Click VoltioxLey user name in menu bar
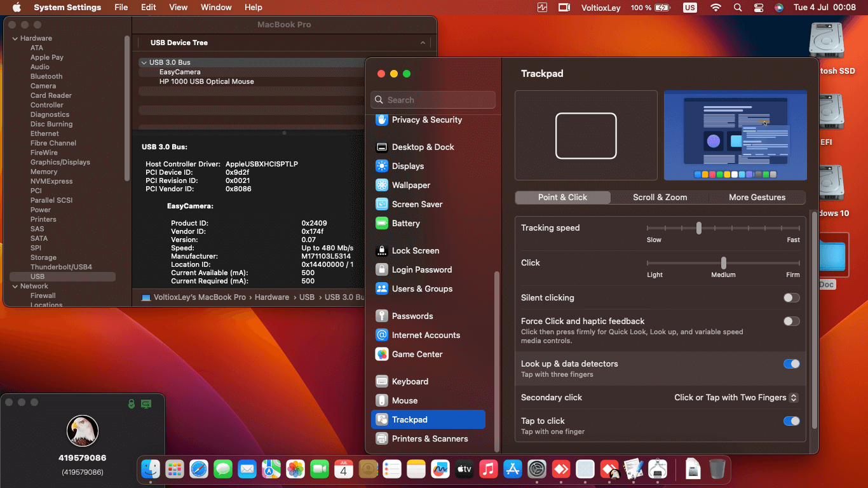Viewport: 868px width, 488px height. (x=600, y=8)
